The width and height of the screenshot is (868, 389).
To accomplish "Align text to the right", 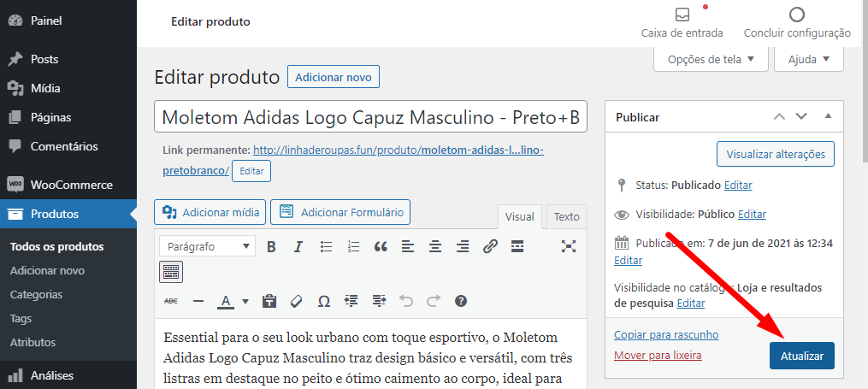I will pyautogui.click(x=463, y=247).
